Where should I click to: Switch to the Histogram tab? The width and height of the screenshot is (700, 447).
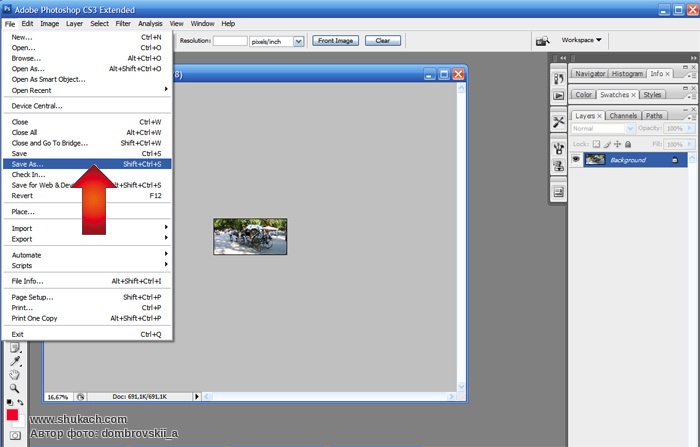[x=627, y=74]
